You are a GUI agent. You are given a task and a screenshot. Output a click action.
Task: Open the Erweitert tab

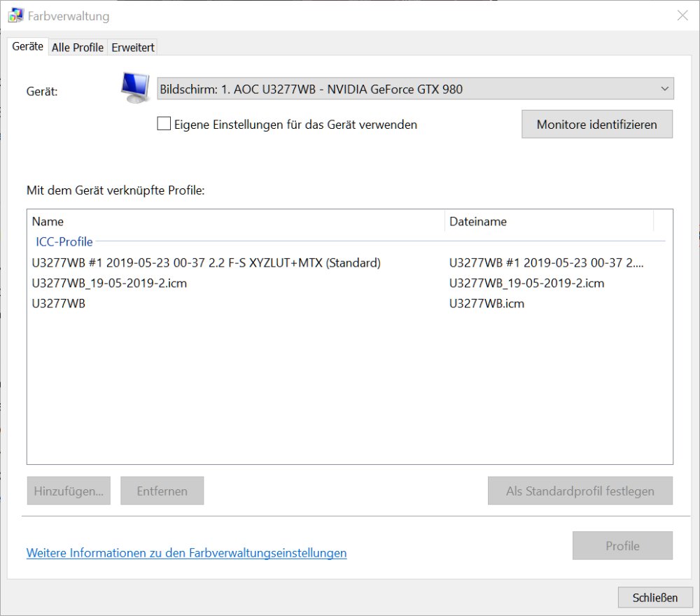pos(133,48)
